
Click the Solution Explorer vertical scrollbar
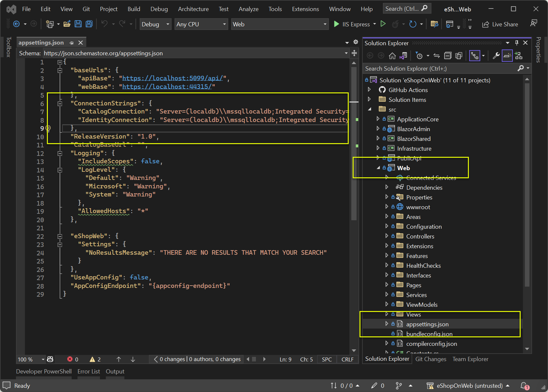click(527, 185)
